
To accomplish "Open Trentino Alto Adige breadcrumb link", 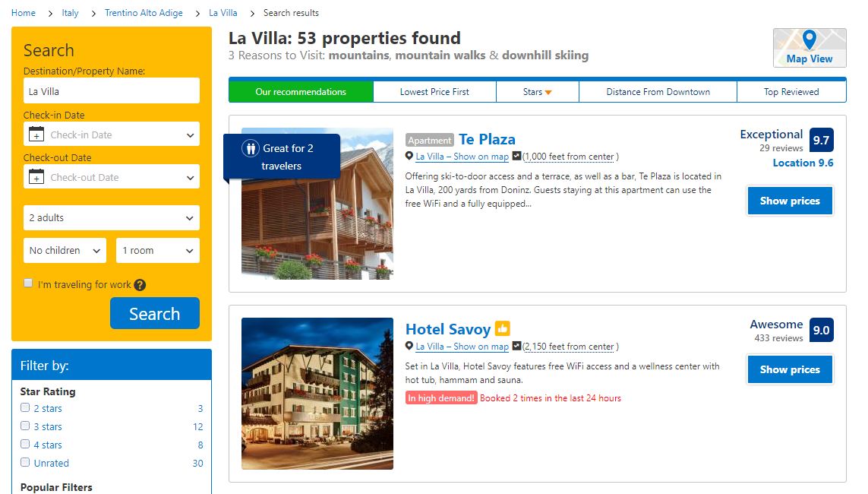I will pos(144,13).
